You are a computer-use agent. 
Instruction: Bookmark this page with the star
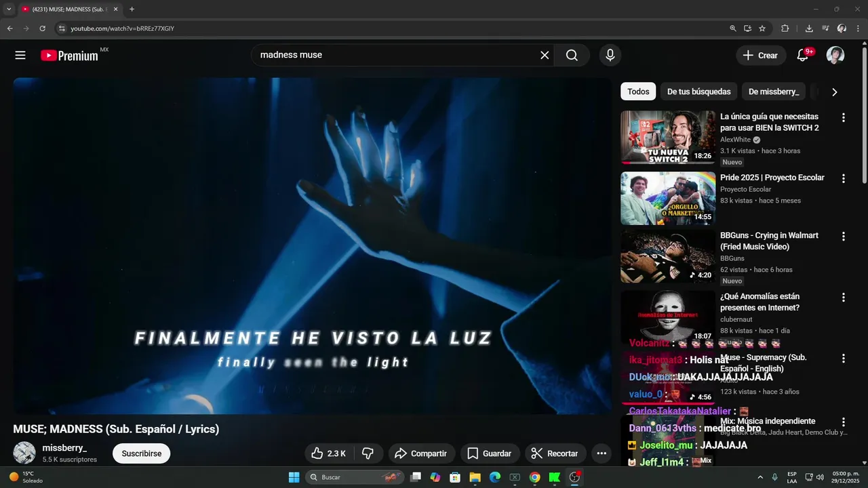762,28
